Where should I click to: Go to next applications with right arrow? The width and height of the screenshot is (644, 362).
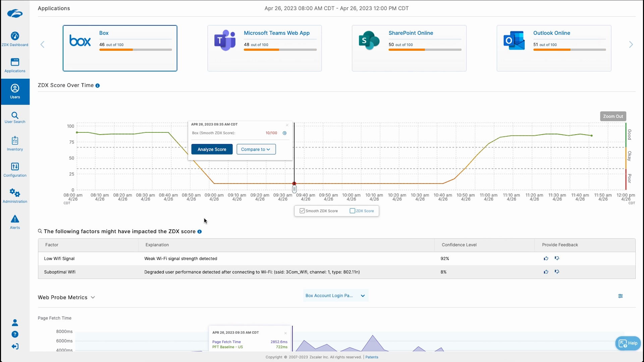pyautogui.click(x=631, y=45)
